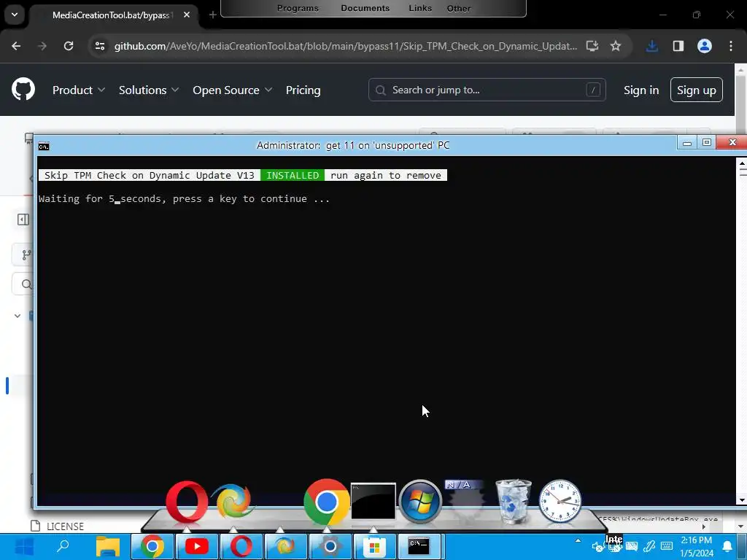Open the command prompt window system icon
747x560 pixels.
[x=44, y=146]
